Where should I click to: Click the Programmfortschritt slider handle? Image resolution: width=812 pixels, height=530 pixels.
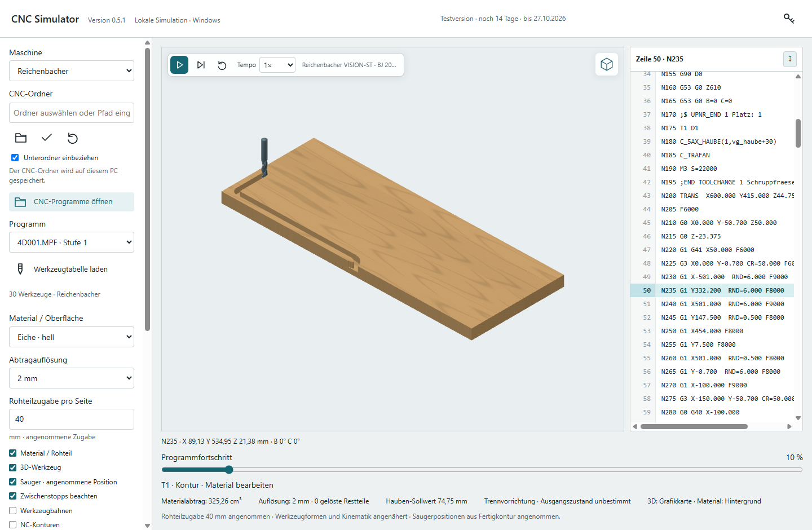[229, 470]
